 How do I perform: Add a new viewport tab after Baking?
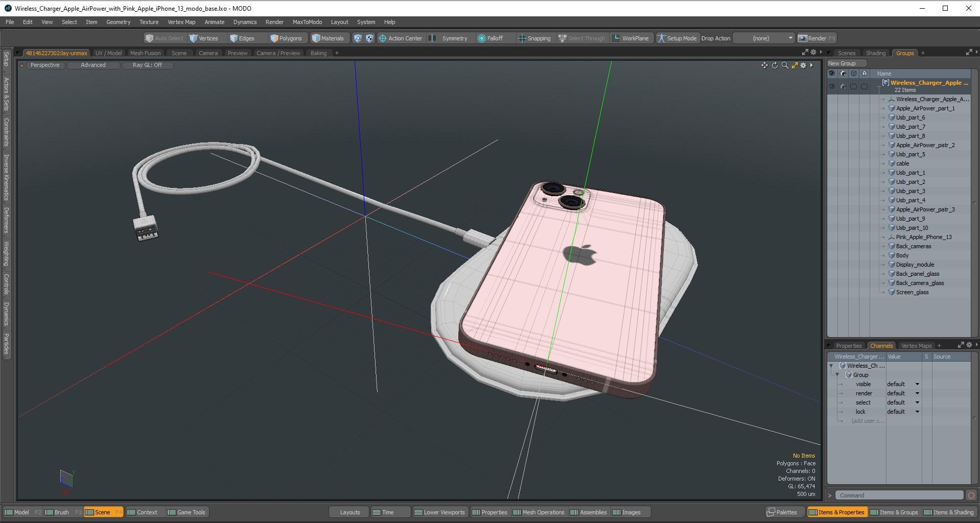(337, 53)
